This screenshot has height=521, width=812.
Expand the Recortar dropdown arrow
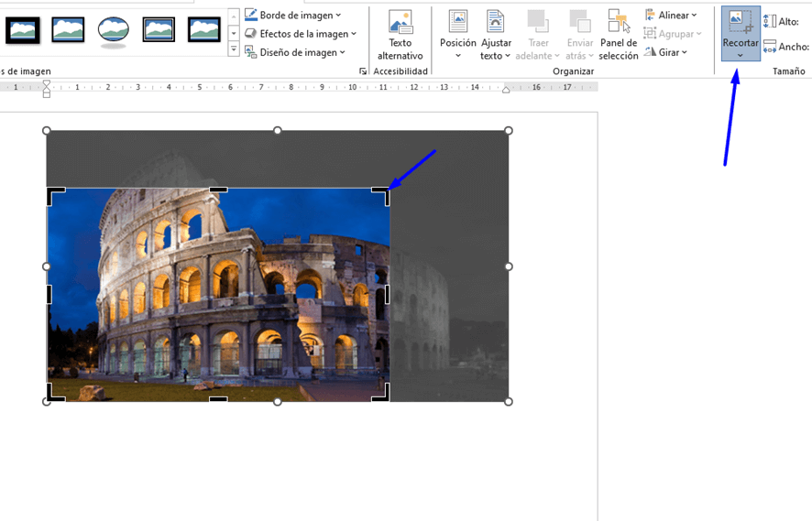pos(740,56)
